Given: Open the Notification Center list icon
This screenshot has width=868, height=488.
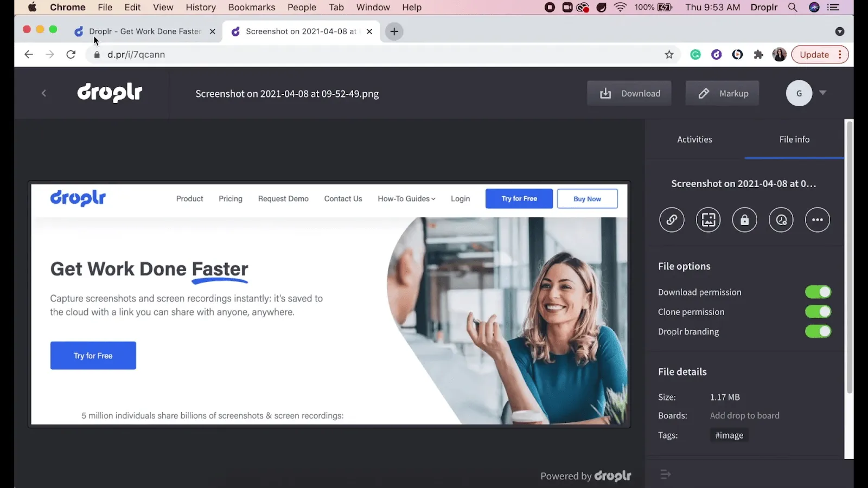Looking at the screenshot, I should (x=833, y=7).
